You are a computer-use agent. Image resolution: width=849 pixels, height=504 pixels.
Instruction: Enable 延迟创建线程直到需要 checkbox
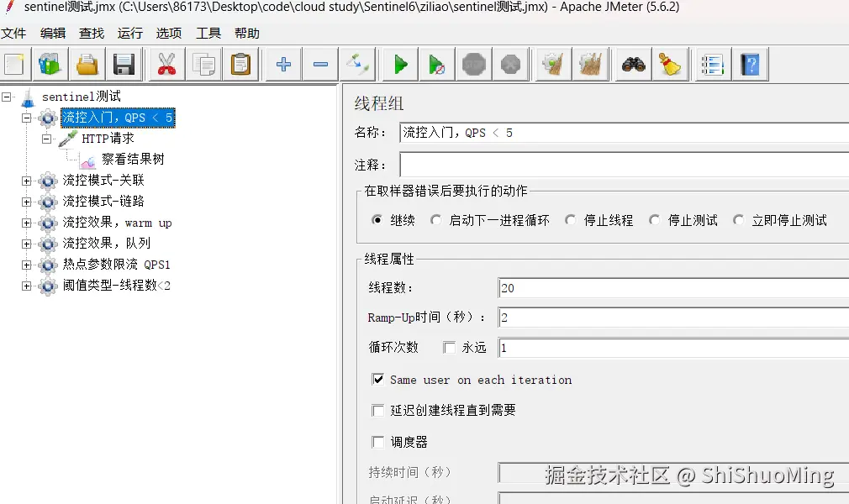click(x=378, y=411)
